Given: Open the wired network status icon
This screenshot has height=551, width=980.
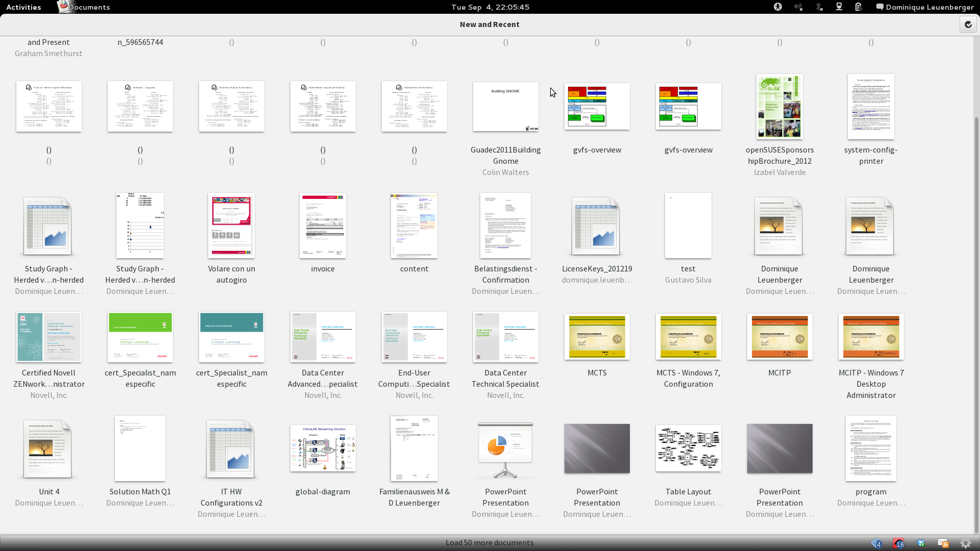Looking at the screenshot, I should [x=839, y=7].
